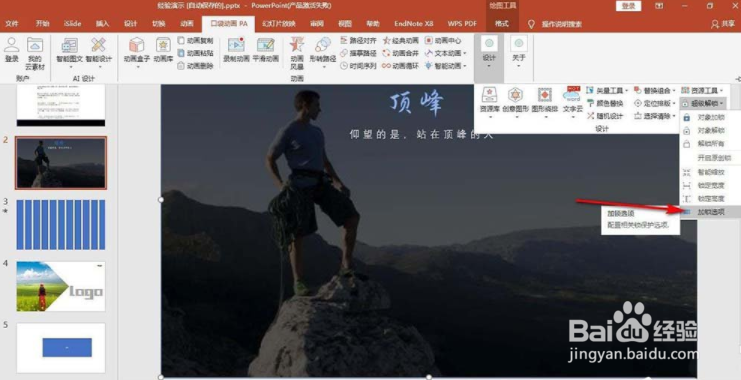This screenshot has width=741, height=380.
Task: Choose 解锁所有 unlock all
Action: tap(710, 144)
